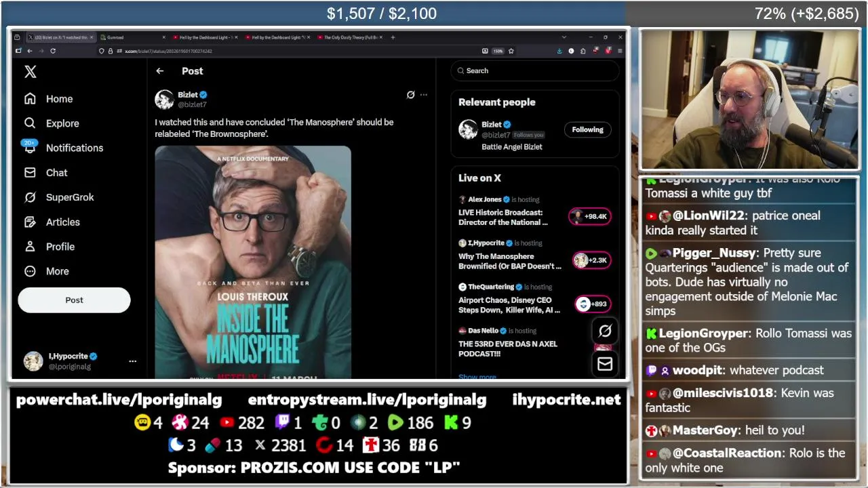The image size is (868, 488).
Task: Click the Live on X heading
Action: click(479, 178)
